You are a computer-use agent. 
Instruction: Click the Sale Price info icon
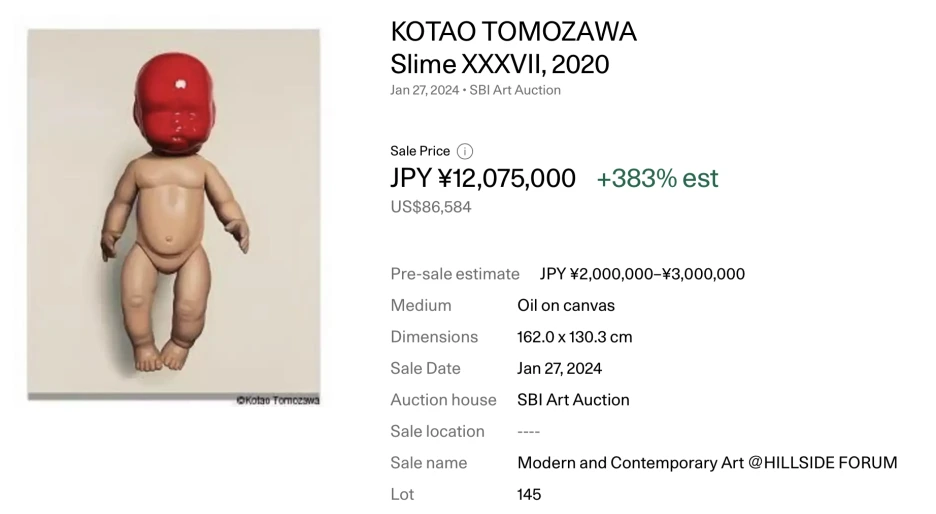(x=465, y=151)
